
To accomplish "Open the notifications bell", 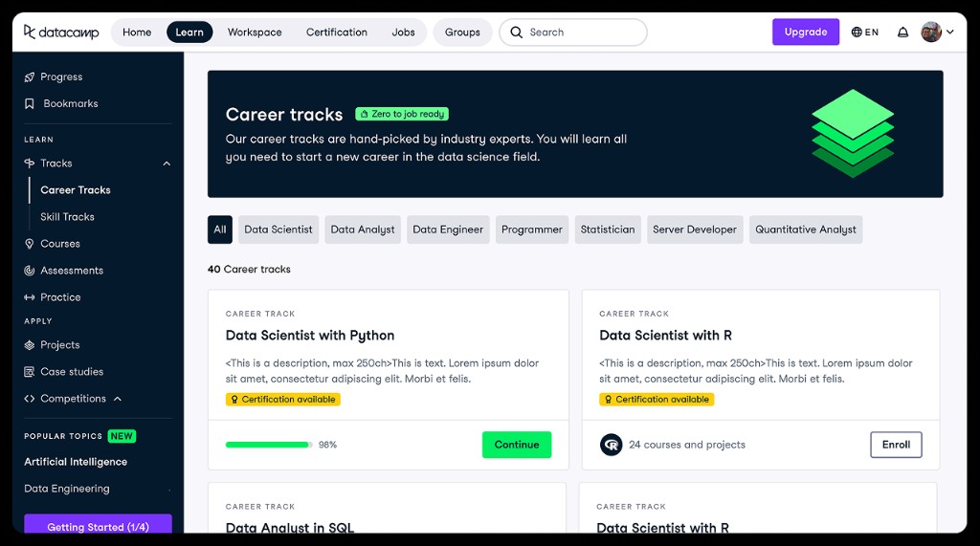I will [902, 32].
